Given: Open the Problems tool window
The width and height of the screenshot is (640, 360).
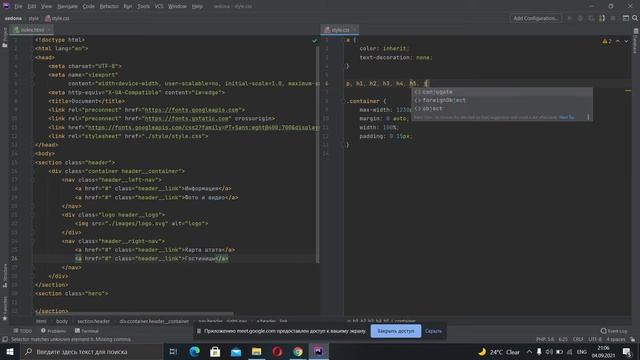Looking at the screenshot, I should (x=53, y=331).
